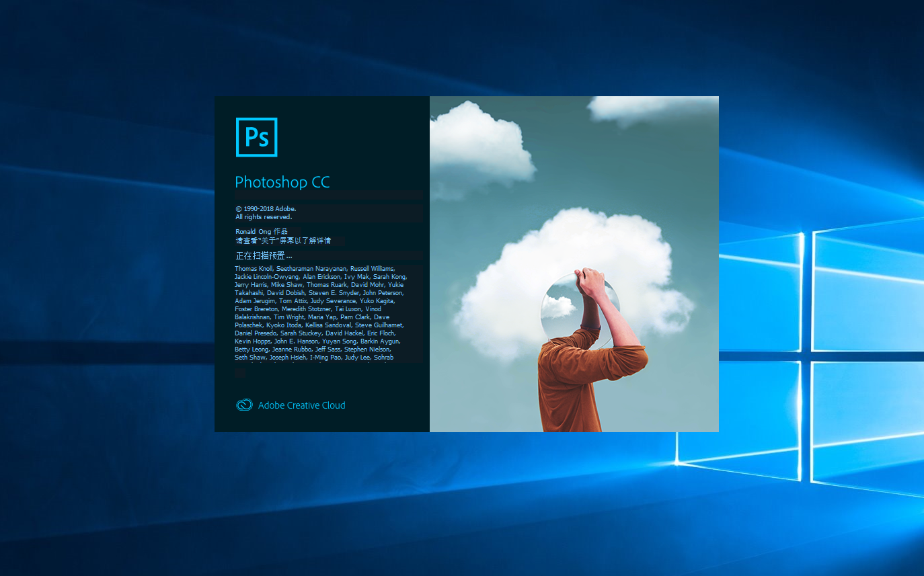Click the "Photoshop CC" title text
The width and height of the screenshot is (924, 576).
pyautogui.click(x=282, y=182)
